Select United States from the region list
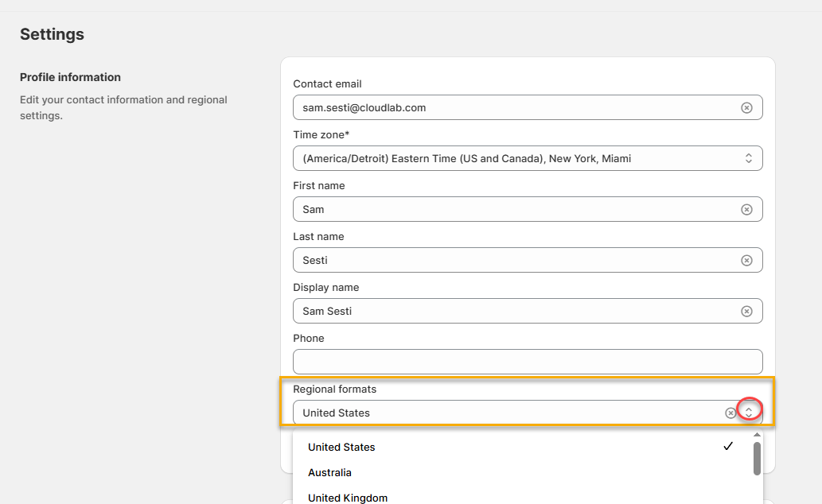The width and height of the screenshot is (822, 504). point(342,448)
